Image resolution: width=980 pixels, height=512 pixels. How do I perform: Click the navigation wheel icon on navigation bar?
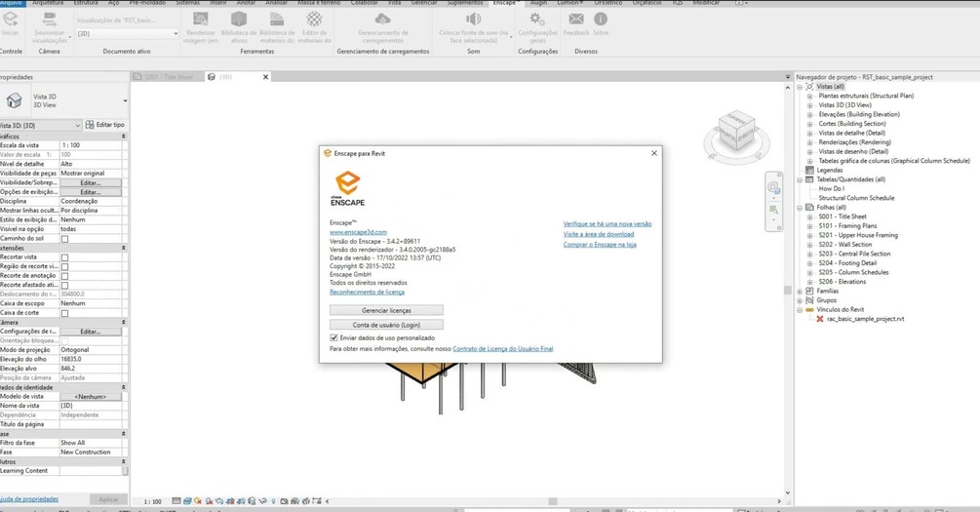click(x=773, y=187)
